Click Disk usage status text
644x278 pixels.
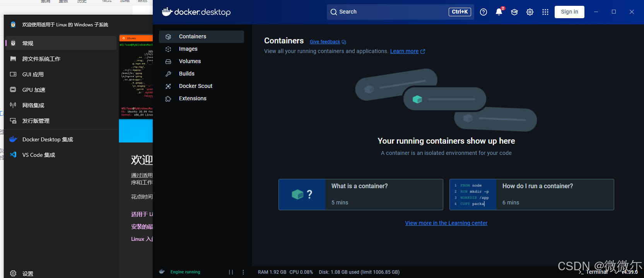[x=359, y=272]
